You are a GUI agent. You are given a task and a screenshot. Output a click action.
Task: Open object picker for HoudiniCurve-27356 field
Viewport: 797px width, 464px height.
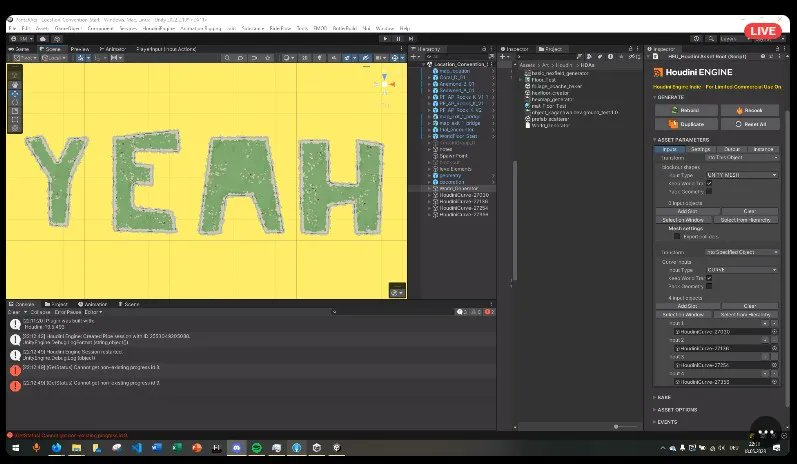tap(775, 382)
